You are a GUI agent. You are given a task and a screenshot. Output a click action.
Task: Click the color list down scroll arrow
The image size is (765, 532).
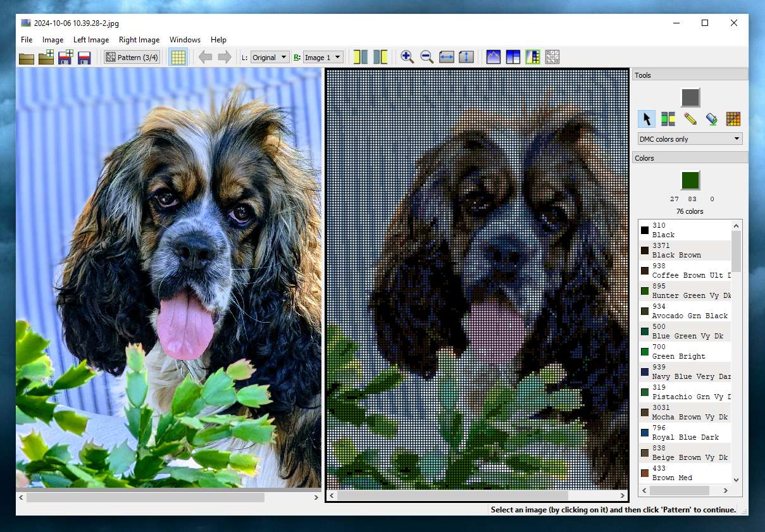click(737, 479)
